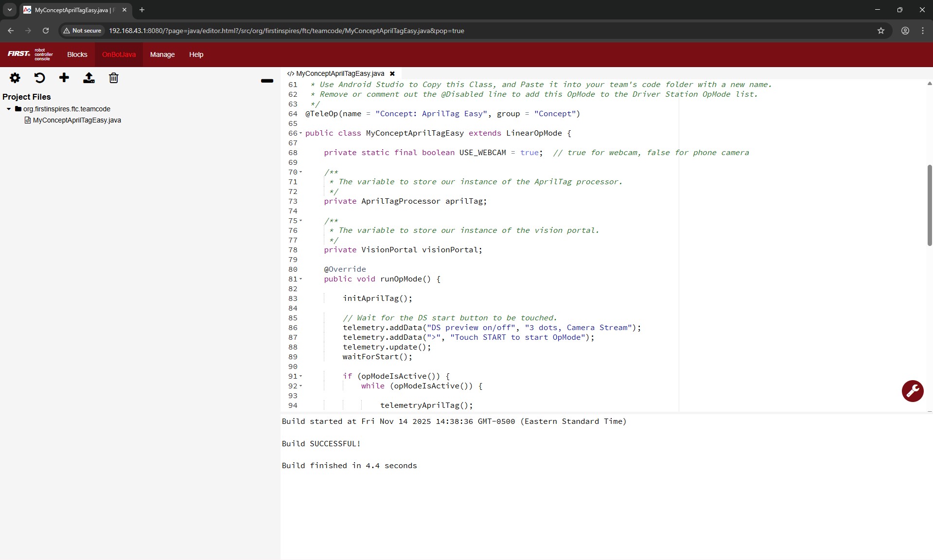Click the browser address bar URL
Viewport: 933px width, 560px height.
pos(286,31)
